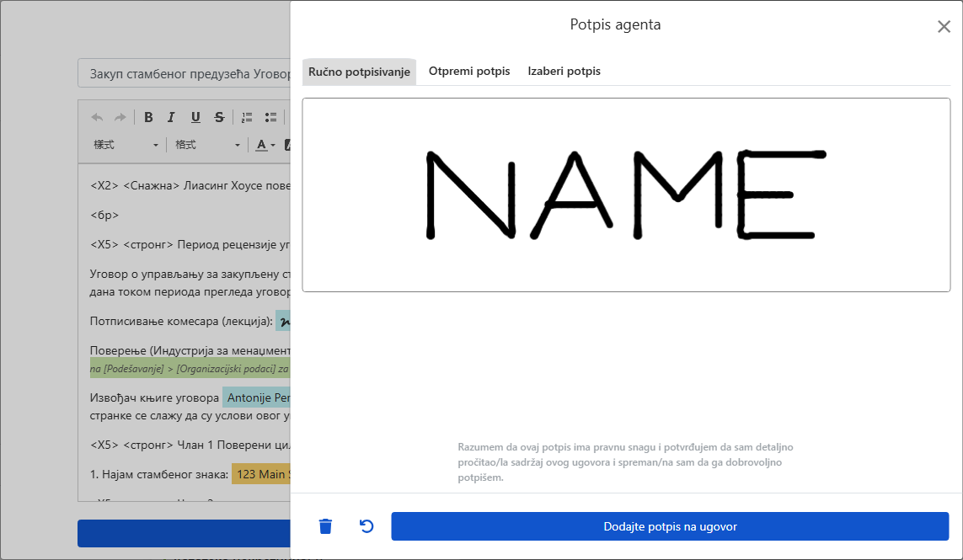963x560 pixels.
Task: Open the 格式 format dropdown
Action: point(207,145)
